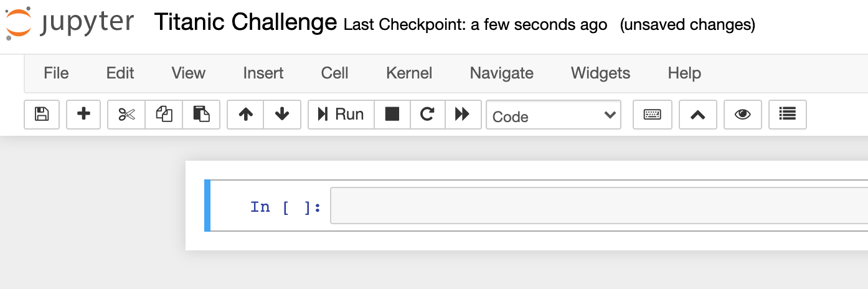Toggle table of contents list icon
Image resolution: width=868 pixels, height=289 pixels.
788,115
